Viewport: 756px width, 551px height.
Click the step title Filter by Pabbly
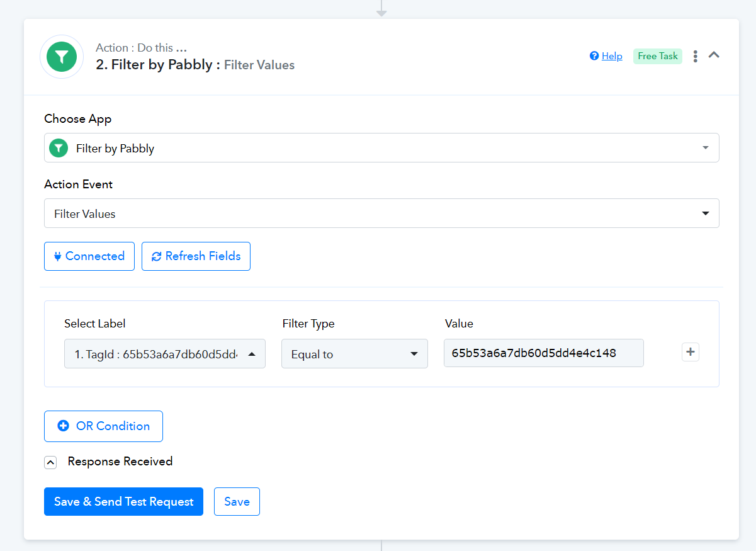point(154,65)
